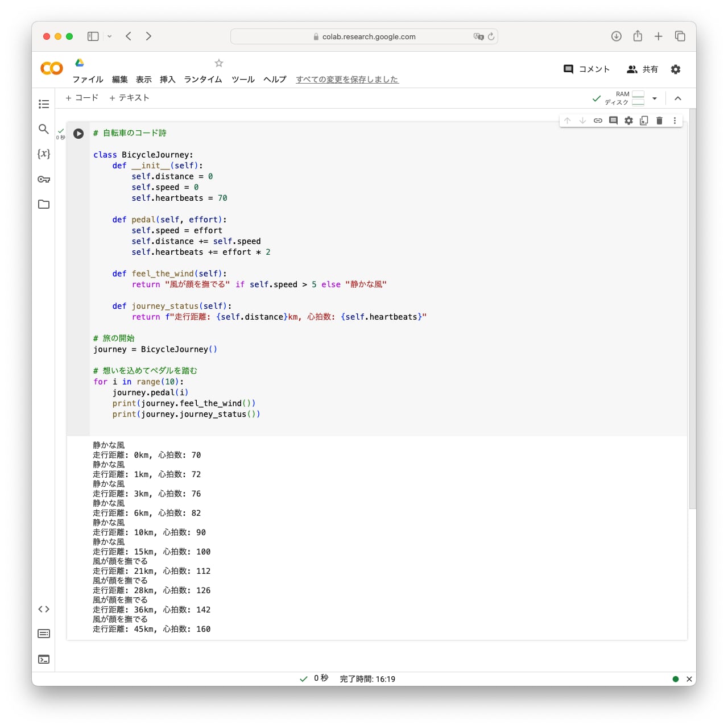The height and width of the screenshot is (728, 728).
Task: Open the table of contents sidebar icon
Action: point(44,104)
